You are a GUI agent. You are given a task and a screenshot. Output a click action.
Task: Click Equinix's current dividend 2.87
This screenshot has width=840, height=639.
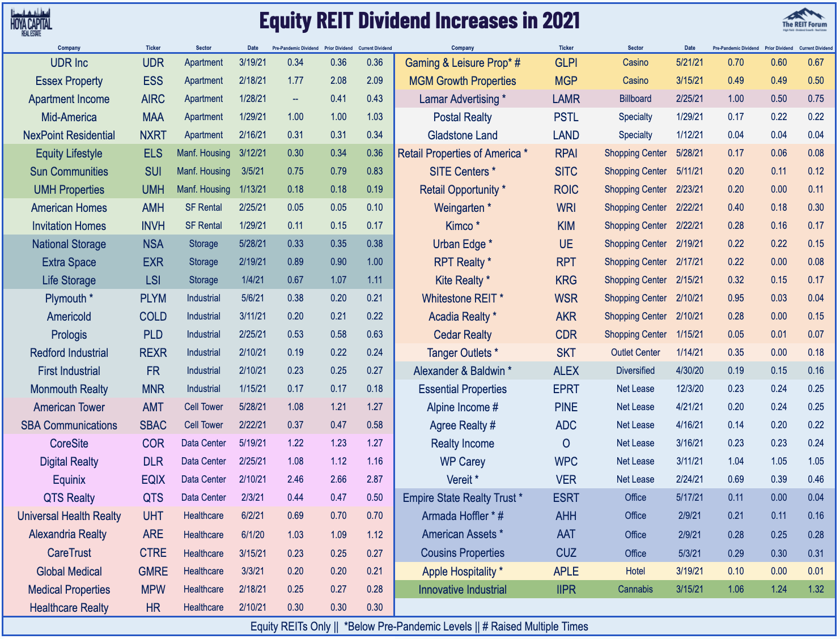pyautogui.click(x=375, y=479)
